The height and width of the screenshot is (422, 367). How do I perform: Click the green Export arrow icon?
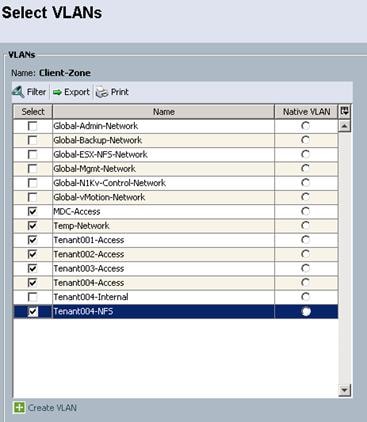click(x=57, y=92)
